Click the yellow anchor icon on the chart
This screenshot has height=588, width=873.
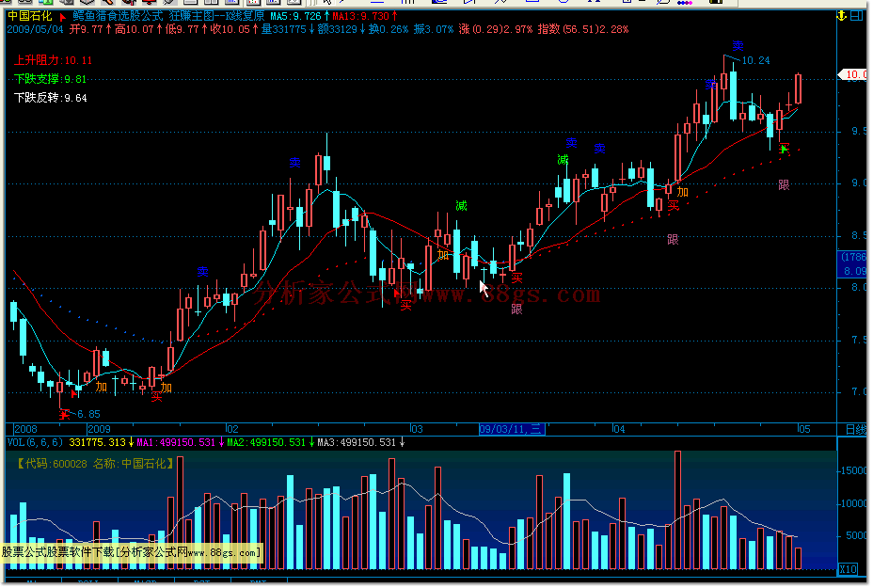click(x=842, y=16)
